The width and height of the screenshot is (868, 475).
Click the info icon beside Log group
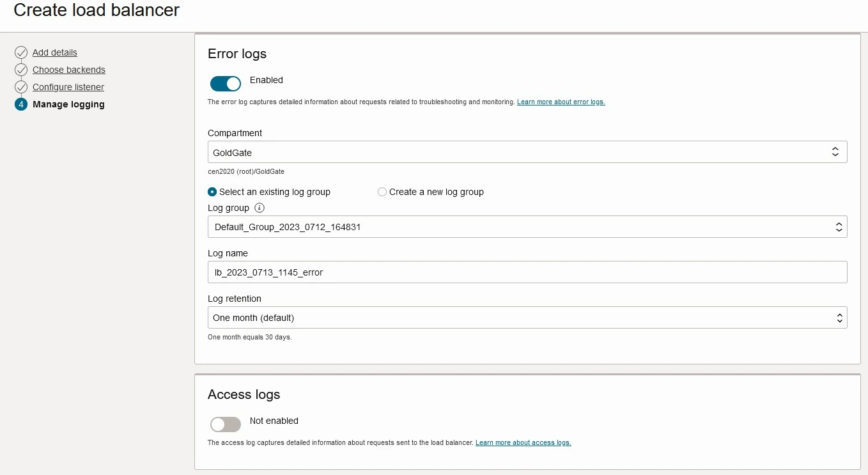click(x=259, y=208)
